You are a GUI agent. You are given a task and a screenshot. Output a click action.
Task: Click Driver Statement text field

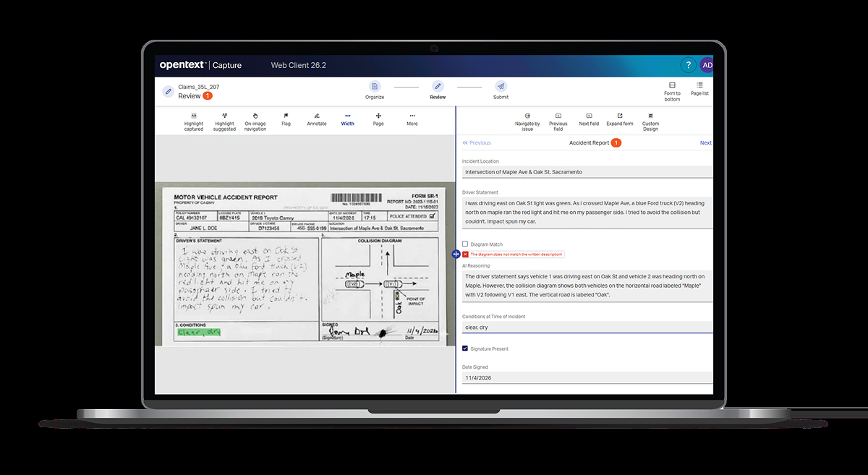(x=587, y=213)
